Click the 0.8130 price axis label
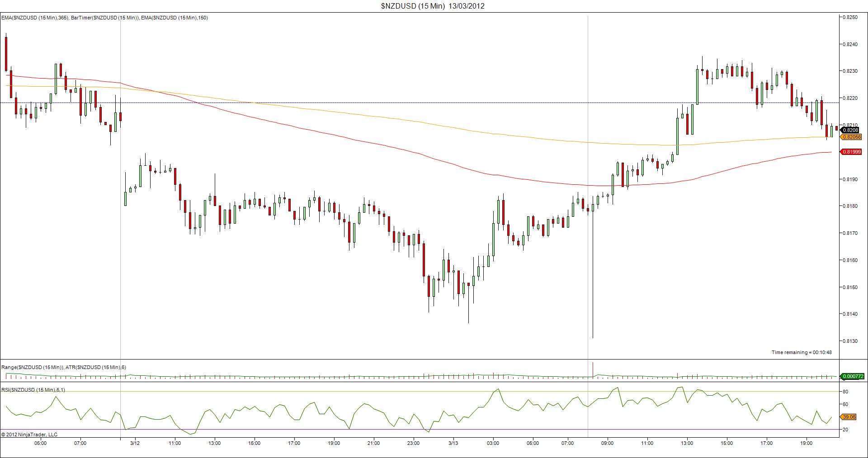 coord(850,341)
